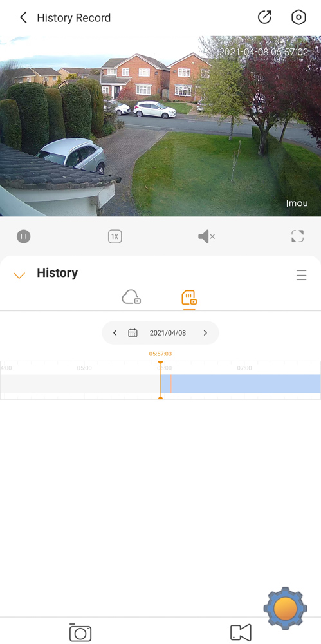Go to previous day arrow
This screenshot has width=321, height=644.
tap(115, 333)
